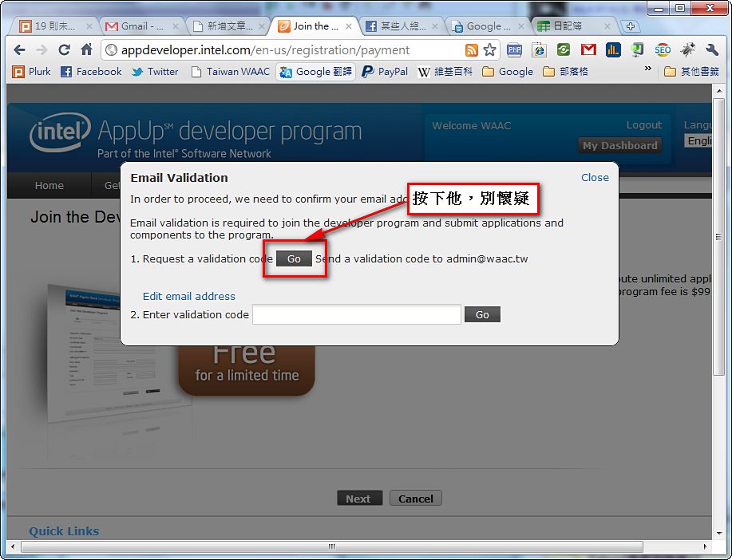Click the horizontal scrollbar thumb

click(332, 546)
